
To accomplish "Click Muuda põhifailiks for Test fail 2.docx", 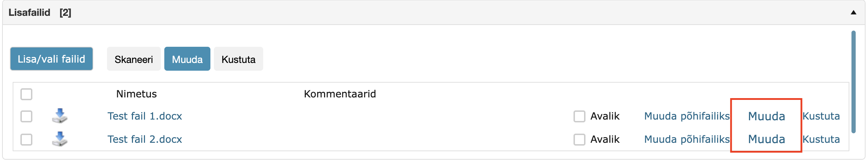I will coord(687,139).
